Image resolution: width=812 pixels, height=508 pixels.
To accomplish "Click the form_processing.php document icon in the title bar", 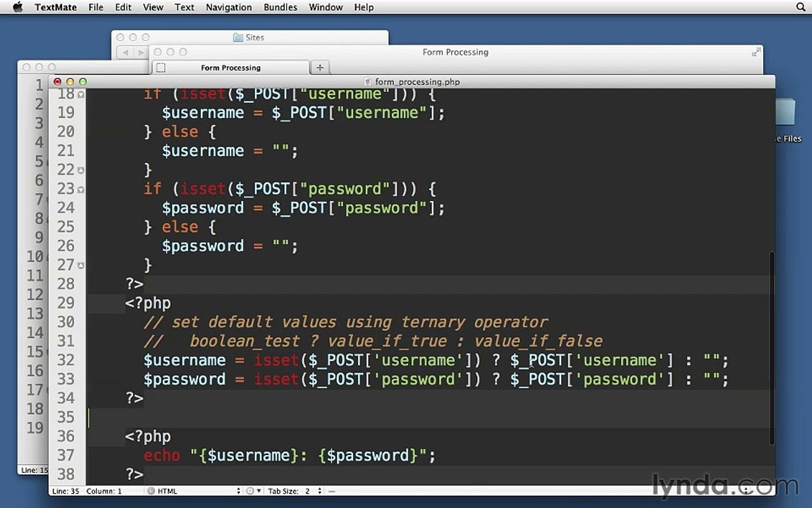I will [368, 82].
